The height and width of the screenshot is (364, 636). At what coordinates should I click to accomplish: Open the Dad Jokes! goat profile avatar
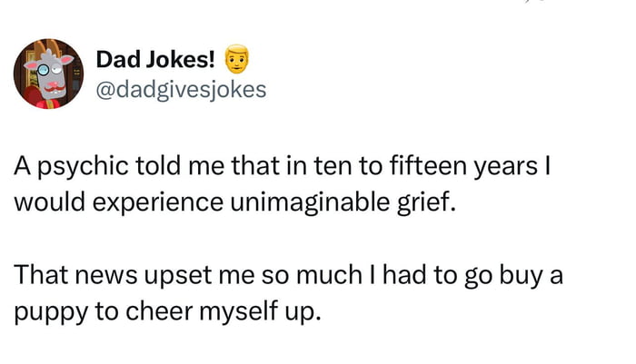[48, 74]
